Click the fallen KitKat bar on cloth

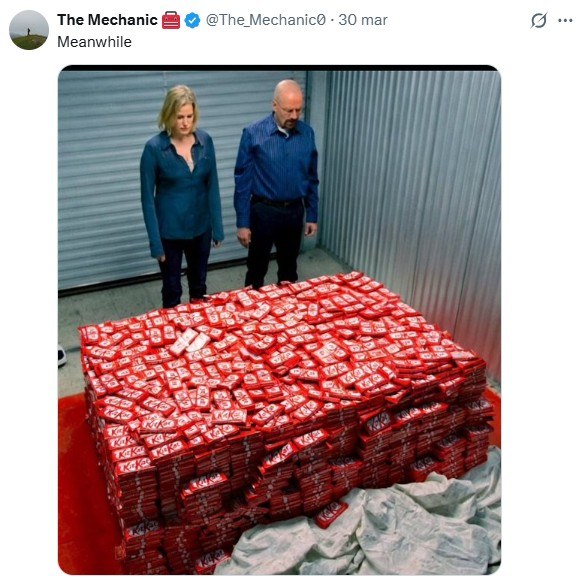(330, 514)
